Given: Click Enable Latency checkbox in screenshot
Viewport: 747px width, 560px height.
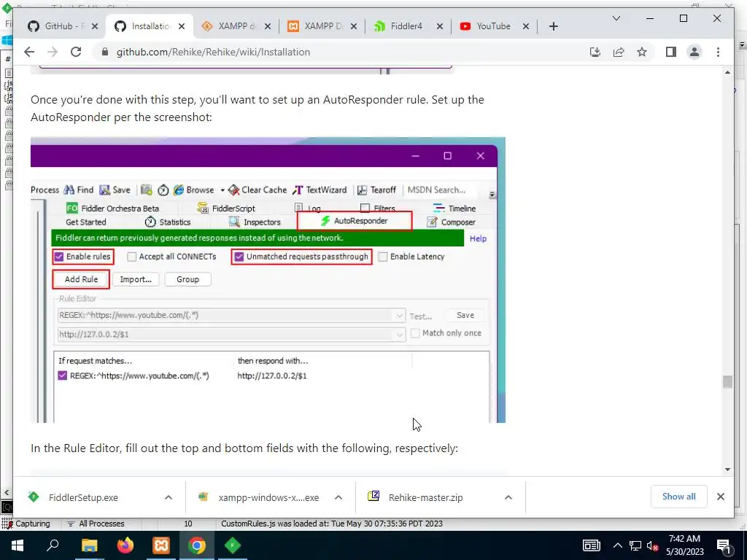Looking at the screenshot, I should 382,257.
